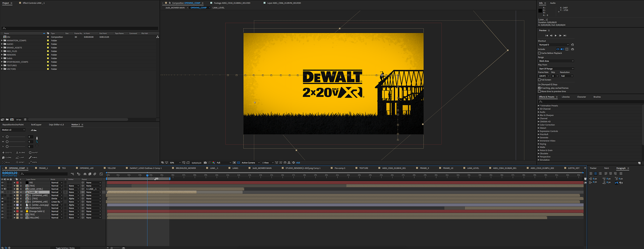Hide the Orange Solid 1 layer
Screen dimensions: 644x249
(2, 211)
